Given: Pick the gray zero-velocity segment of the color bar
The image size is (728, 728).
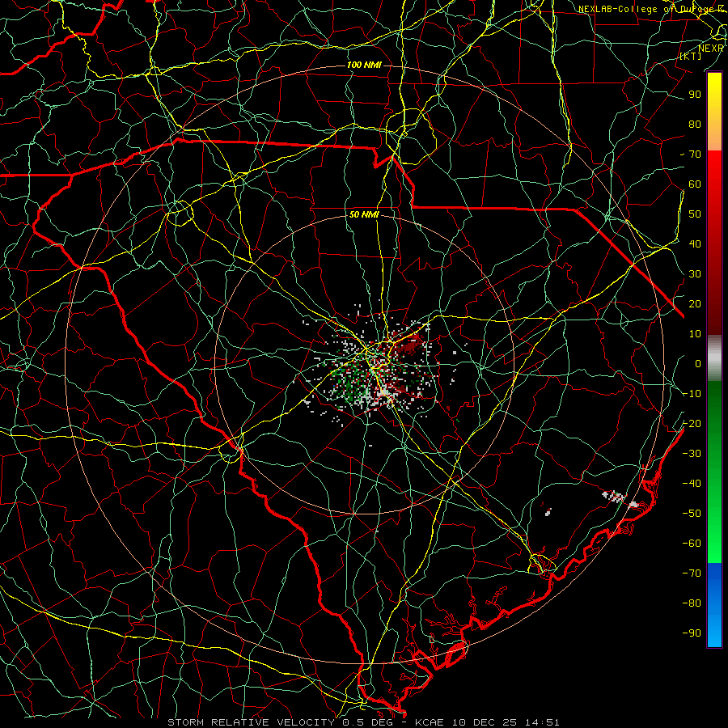Looking at the screenshot, I should [x=714, y=358].
